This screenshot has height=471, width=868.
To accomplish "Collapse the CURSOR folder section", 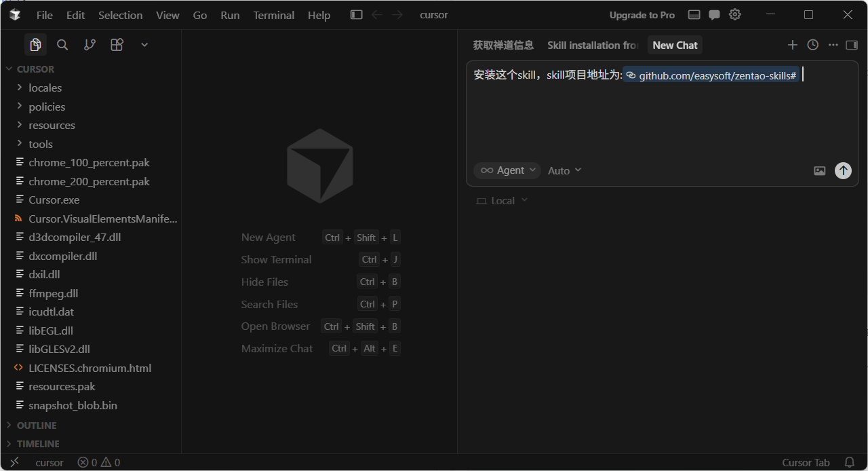I will 91,69.
